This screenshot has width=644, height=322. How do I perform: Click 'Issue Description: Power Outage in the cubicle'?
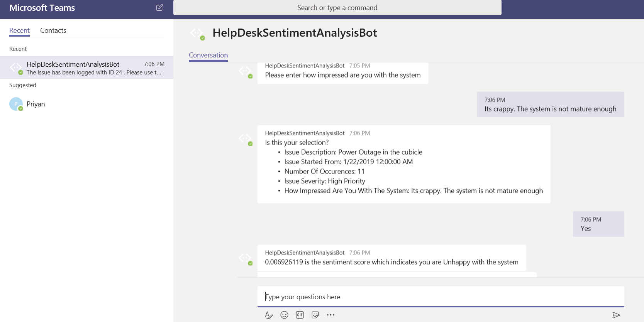tap(353, 152)
